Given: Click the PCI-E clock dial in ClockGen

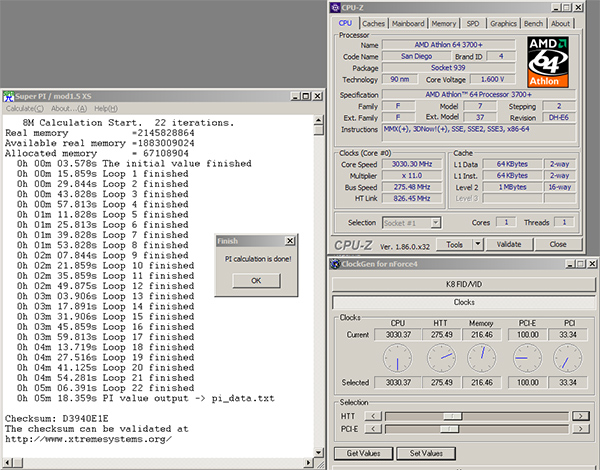Looking at the screenshot, I should [527, 358].
